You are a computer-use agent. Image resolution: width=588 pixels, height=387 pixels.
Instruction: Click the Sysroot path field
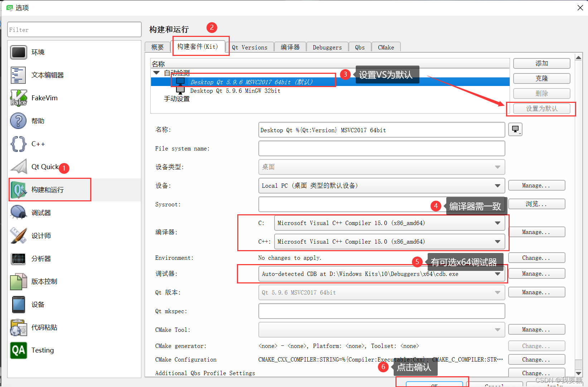382,204
